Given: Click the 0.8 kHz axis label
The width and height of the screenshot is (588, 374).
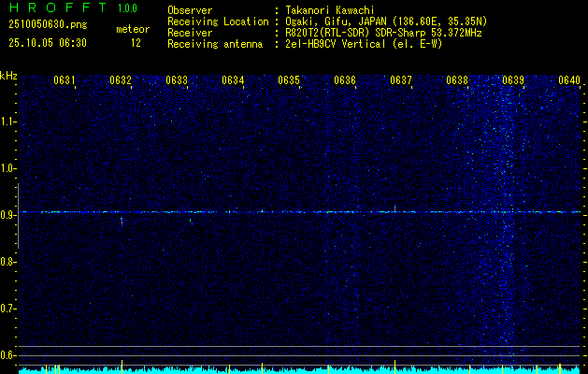Looking at the screenshot, I should 8,262.
